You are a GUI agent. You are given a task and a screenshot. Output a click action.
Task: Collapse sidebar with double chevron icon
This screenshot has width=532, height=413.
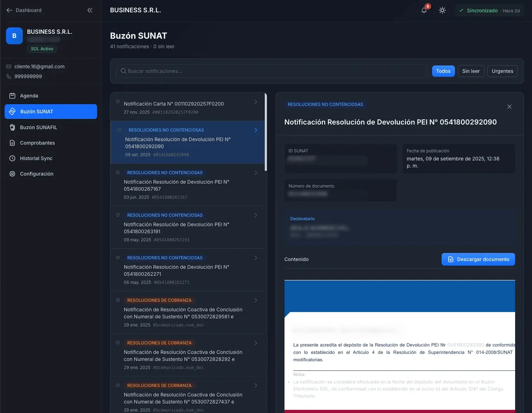pyautogui.click(x=90, y=10)
